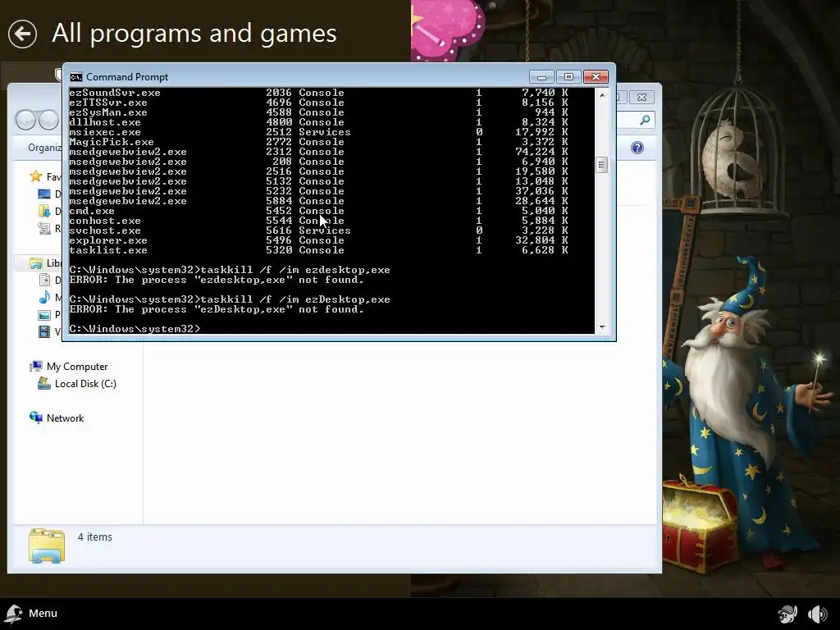The height and width of the screenshot is (630, 840).
Task: Click the 'All programs and games' heading
Action: pyautogui.click(x=194, y=34)
